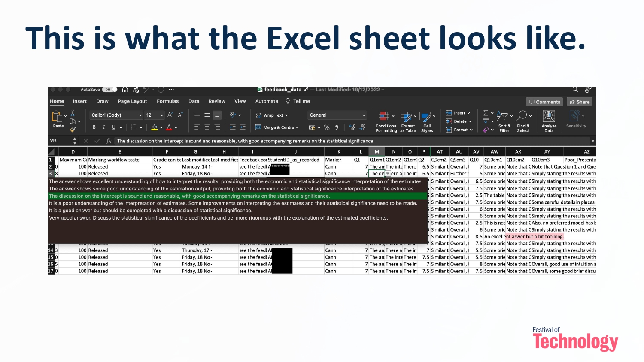The width and height of the screenshot is (644, 362).
Task: Open the Find & Select menu
Action: click(523, 121)
